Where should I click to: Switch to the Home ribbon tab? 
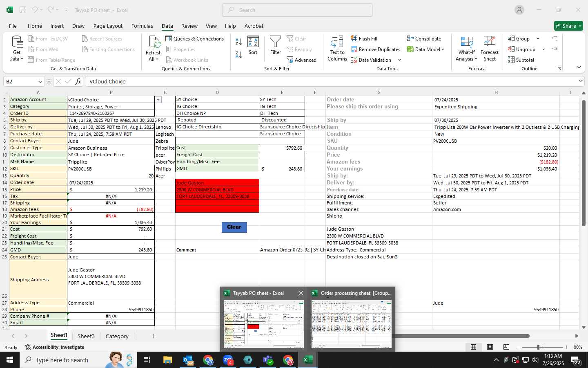[x=35, y=26]
